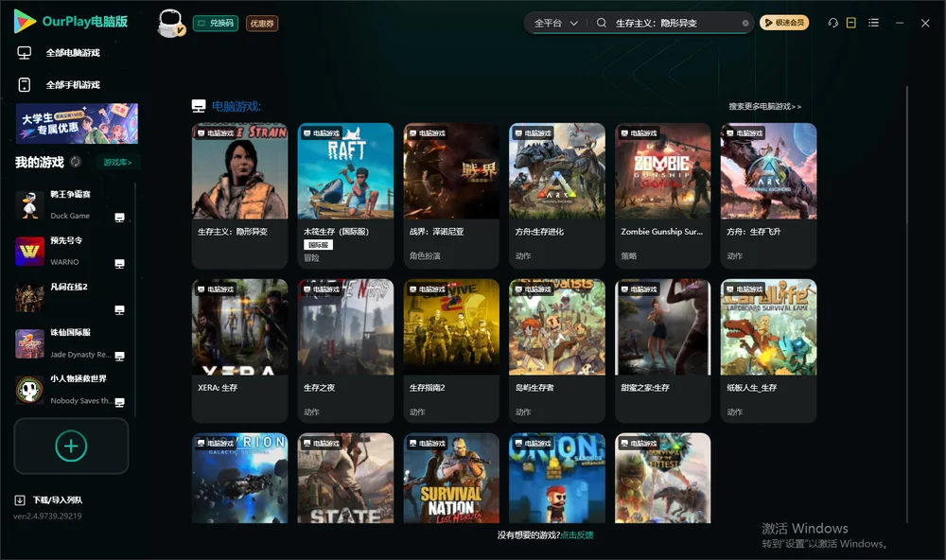The image size is (946, 560).
Task: Click the download icon beside 下载/导入列队
Action: [20, 500]
